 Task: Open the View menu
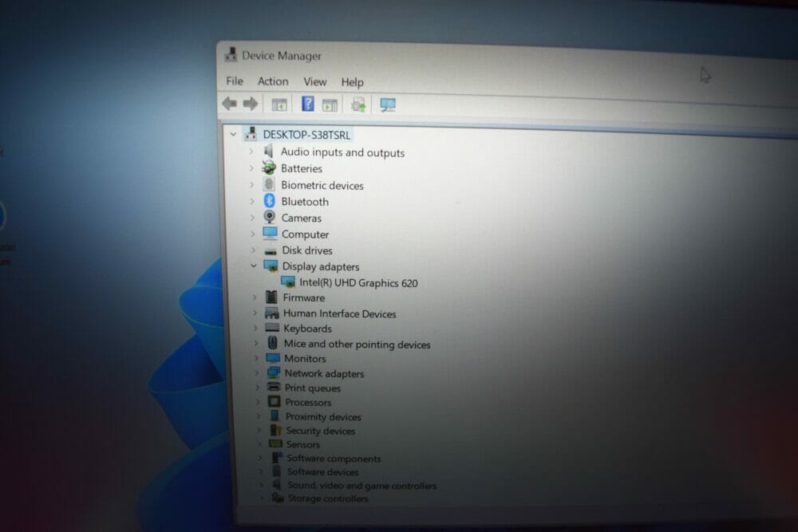tap(315, 82)
